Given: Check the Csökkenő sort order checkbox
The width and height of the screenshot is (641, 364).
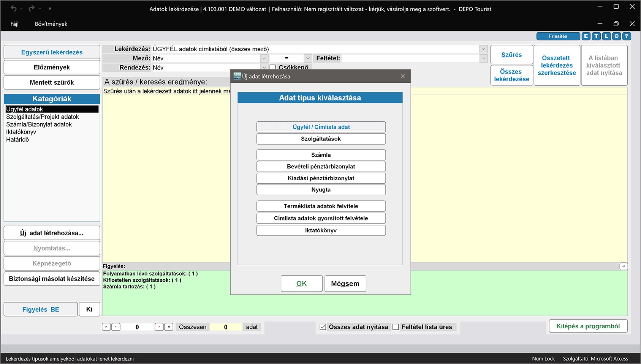Looking at the screenshot, I should coord(273,68).
